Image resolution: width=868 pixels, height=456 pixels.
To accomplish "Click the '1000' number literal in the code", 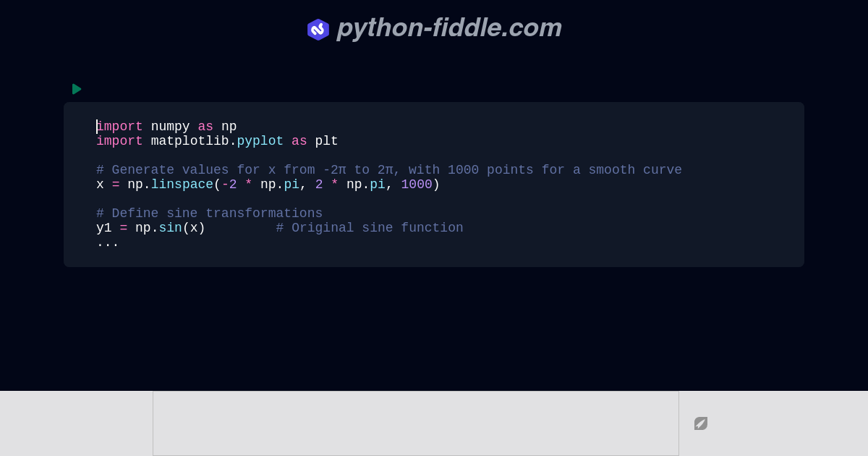I will point(417,185).
